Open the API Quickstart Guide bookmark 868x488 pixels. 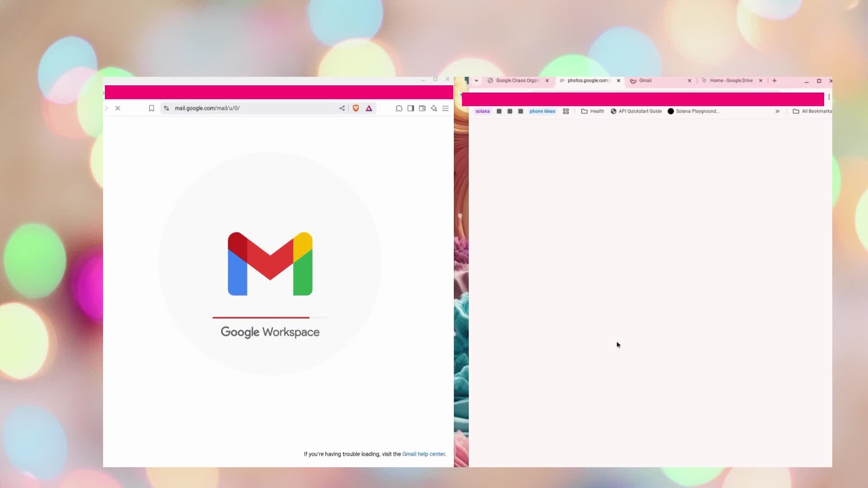point(636,111)
